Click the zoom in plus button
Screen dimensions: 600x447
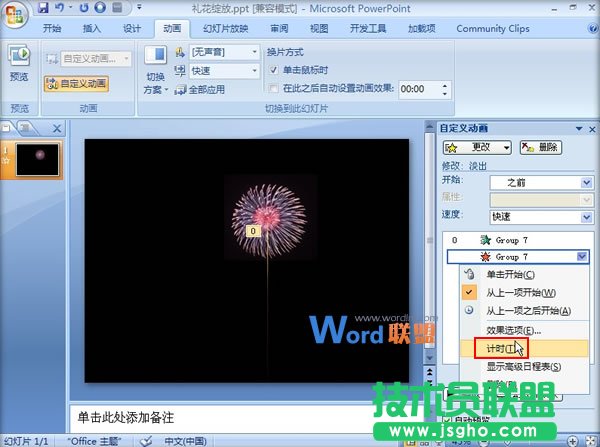(572, 441)
